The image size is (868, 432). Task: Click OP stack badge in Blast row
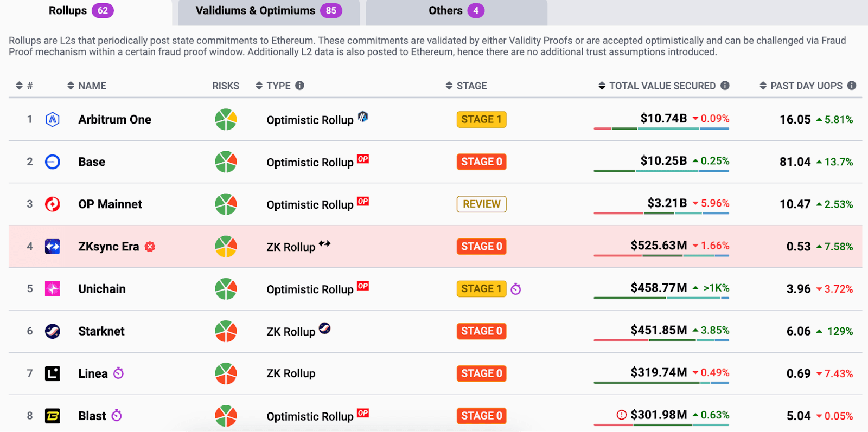363,413
